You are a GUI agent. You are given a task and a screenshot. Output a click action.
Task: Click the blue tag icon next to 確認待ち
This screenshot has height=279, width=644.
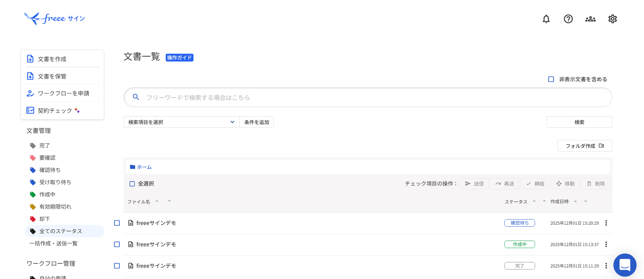tap(33, 170)
